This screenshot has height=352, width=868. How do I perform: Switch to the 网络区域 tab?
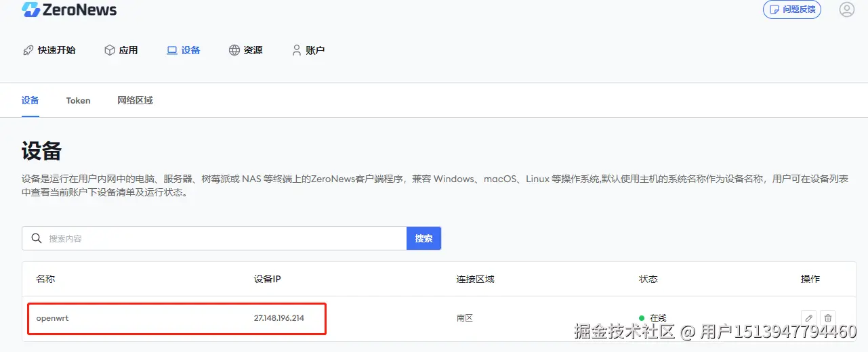pos(135,100)
